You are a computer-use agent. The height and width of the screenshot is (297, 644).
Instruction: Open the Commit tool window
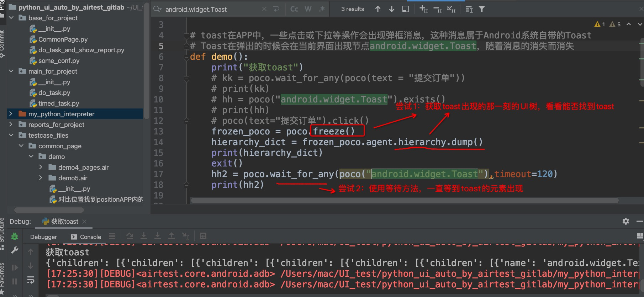click(x=2, y=43)
